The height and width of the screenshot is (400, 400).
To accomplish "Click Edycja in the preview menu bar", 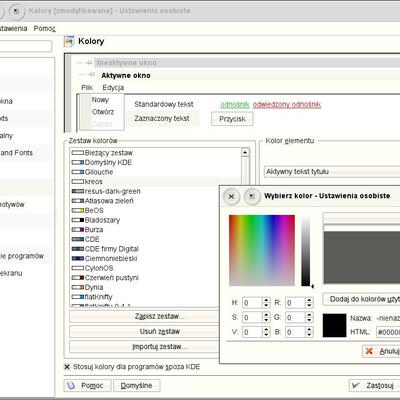I will click(x=113, y=88).
